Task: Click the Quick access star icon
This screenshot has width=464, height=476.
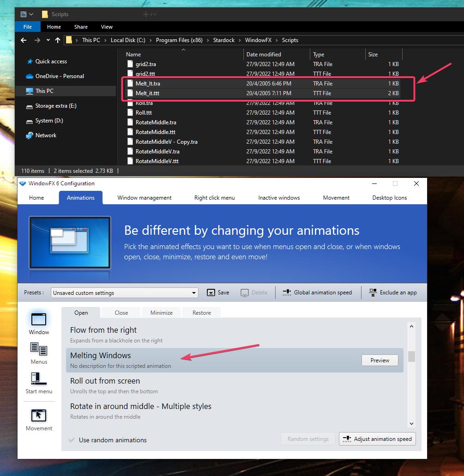Action: pos(30,61)
